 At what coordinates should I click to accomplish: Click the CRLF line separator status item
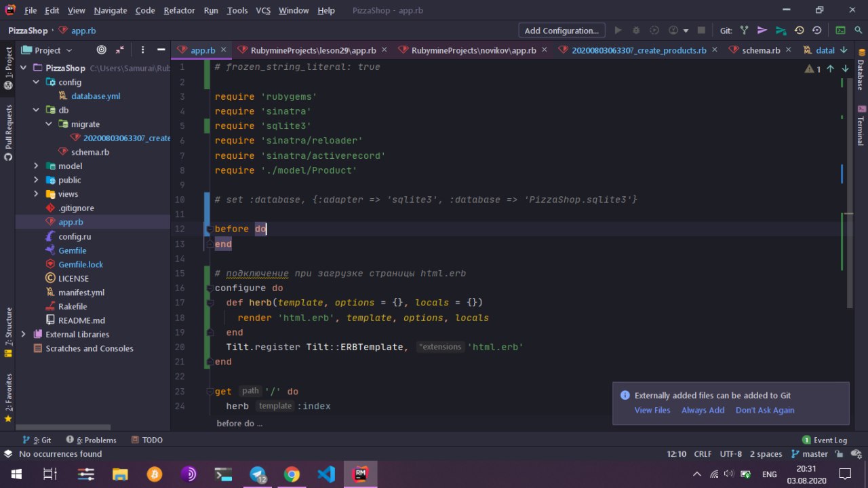[703, 454]
